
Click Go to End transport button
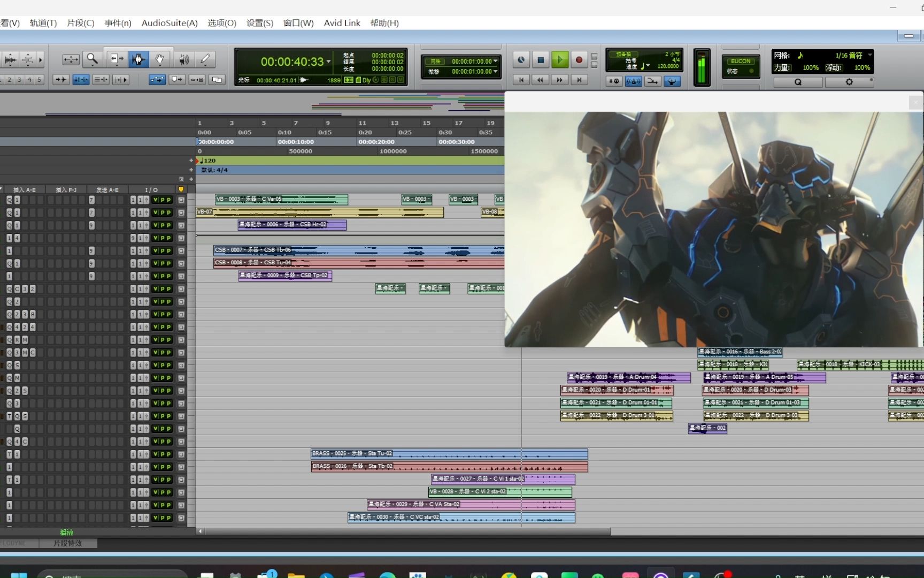(x=579, y=80)
